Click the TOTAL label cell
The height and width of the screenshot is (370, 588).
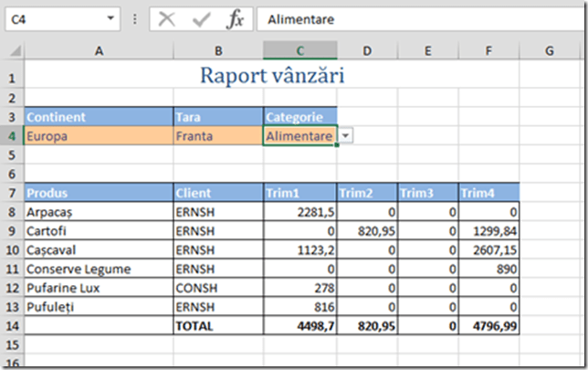coord(218,325)
